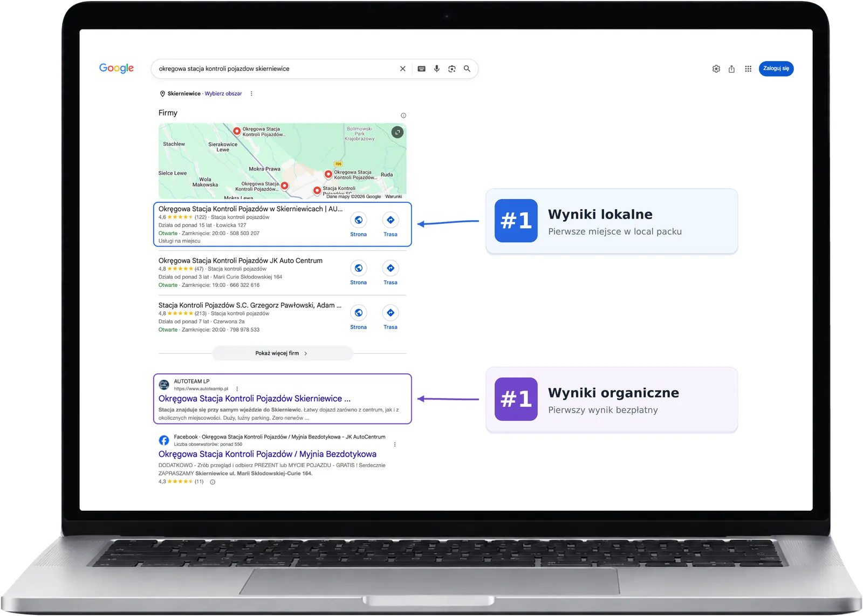Image resolution: width=863 pixels, height=616 pixels.
Task: Click the local results map thumbnail
Action: (282, 161)
